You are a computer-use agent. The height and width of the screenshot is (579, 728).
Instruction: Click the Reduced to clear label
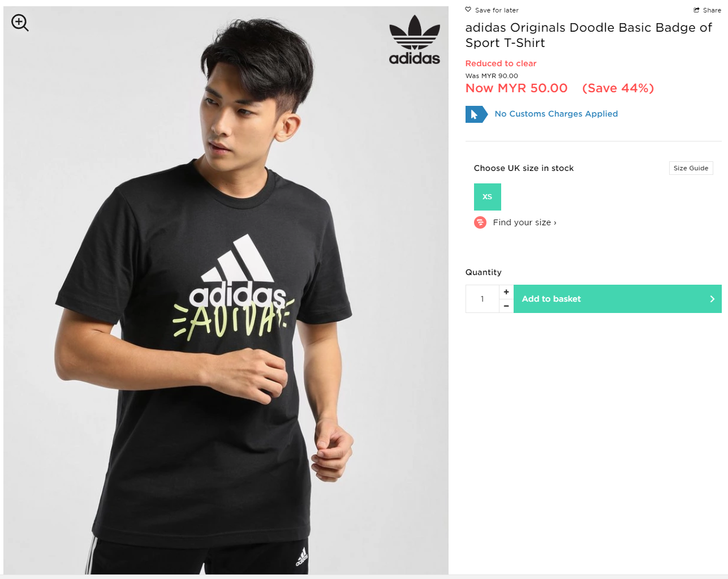coord(501,63)
